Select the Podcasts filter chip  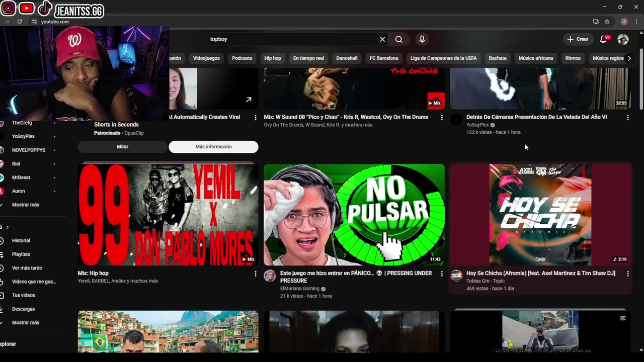[242, 58]
